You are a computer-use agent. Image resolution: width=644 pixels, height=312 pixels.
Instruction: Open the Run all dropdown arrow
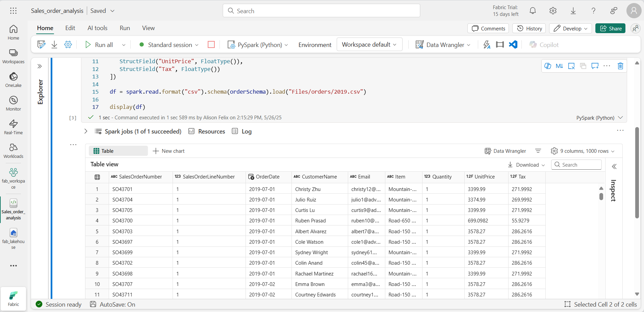pyautogui.click(x=124, y=45)
